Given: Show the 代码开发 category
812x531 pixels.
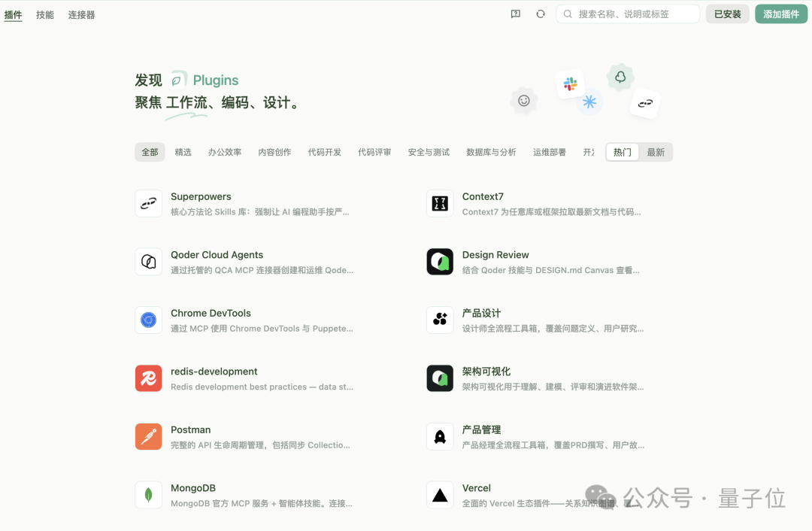Looking at the screenshot, I should [x=325, y=153].
